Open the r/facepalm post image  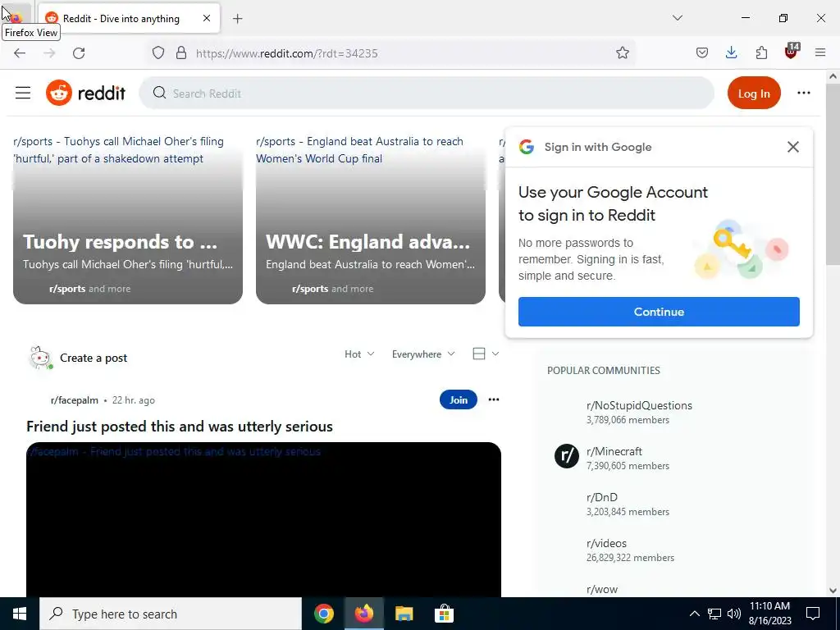(x=263, y=519)
